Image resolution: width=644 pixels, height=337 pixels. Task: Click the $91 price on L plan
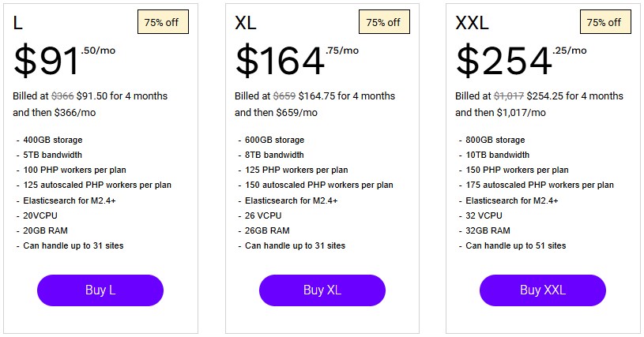tap(47, 62)
